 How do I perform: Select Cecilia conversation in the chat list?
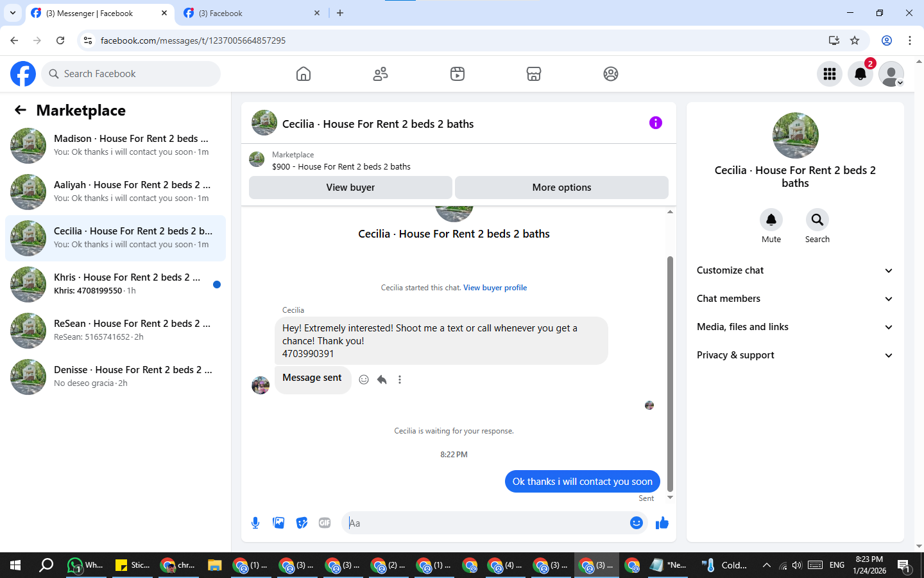click(x=116, y=238)
